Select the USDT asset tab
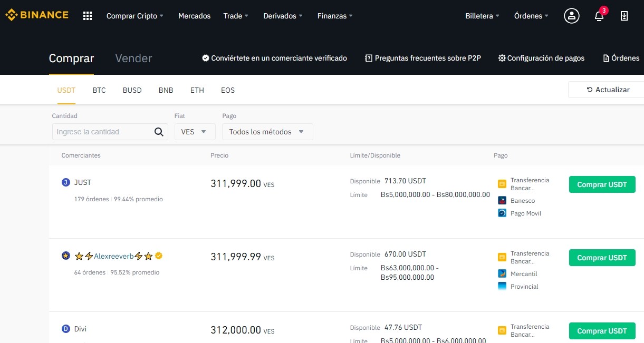The image size is (644, 343). pos(66,90)
